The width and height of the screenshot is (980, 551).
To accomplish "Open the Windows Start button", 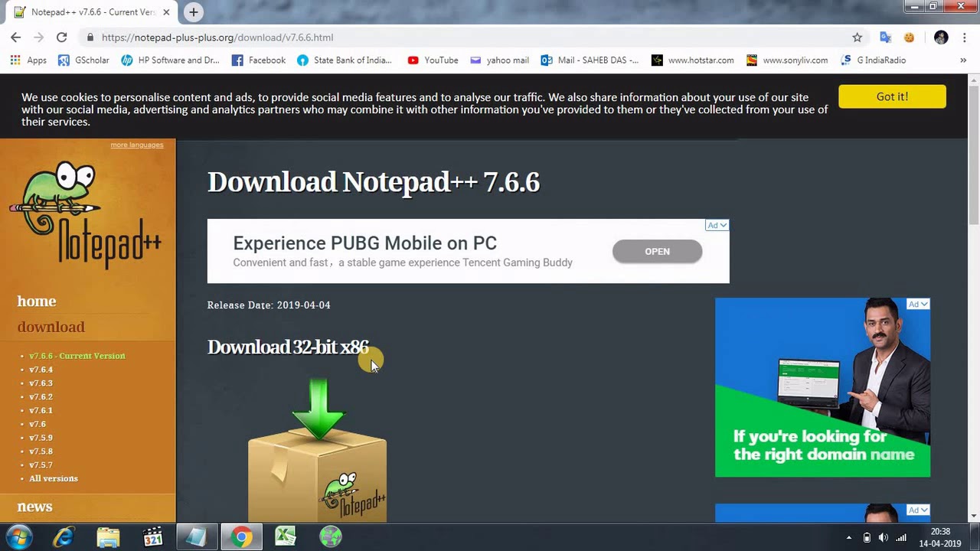I will (x=19, y=537).
